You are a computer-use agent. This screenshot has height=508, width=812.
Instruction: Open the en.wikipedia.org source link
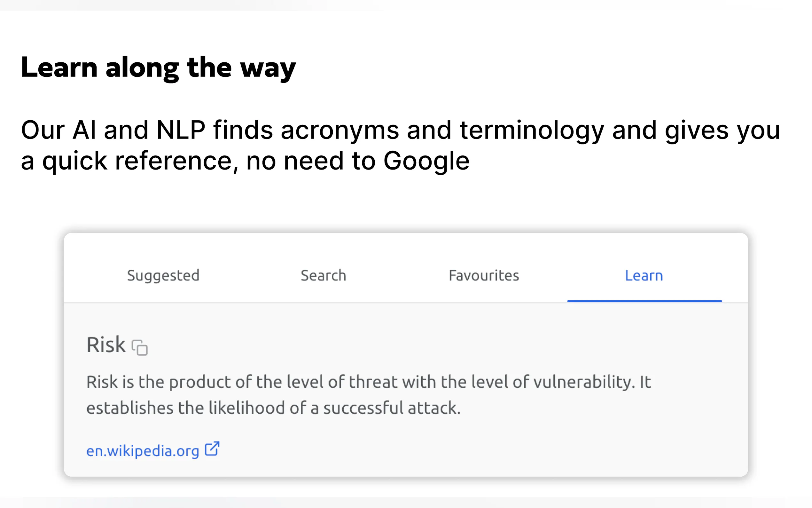[143, 450]
